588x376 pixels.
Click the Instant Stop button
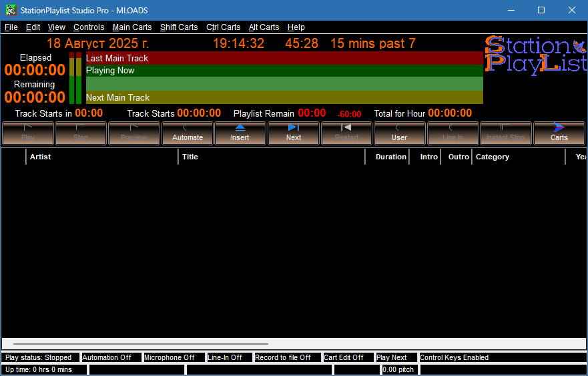505,133
